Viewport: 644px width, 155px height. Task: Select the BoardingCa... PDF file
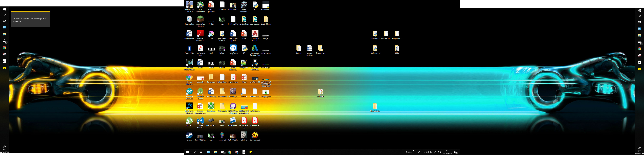point(255,122)
